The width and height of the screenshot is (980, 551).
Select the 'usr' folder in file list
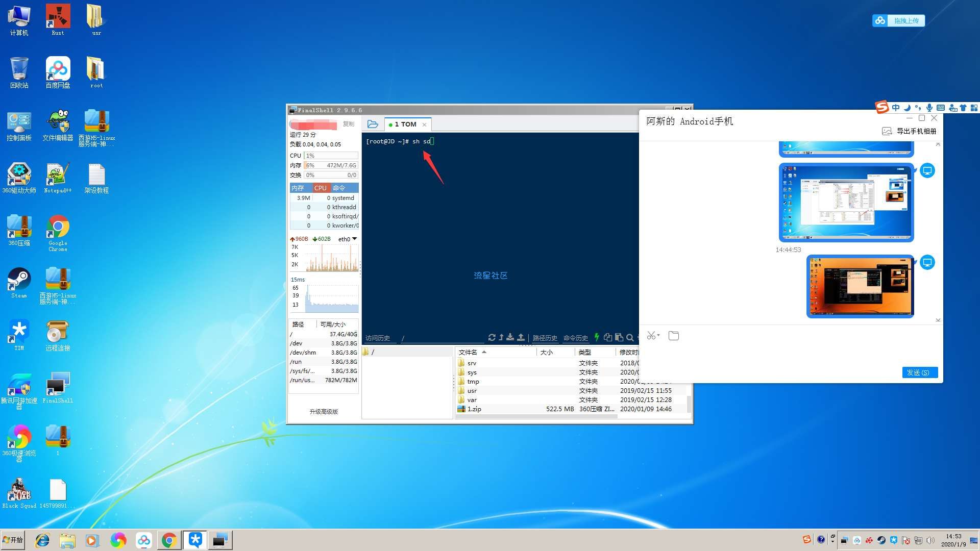point(572,391)
